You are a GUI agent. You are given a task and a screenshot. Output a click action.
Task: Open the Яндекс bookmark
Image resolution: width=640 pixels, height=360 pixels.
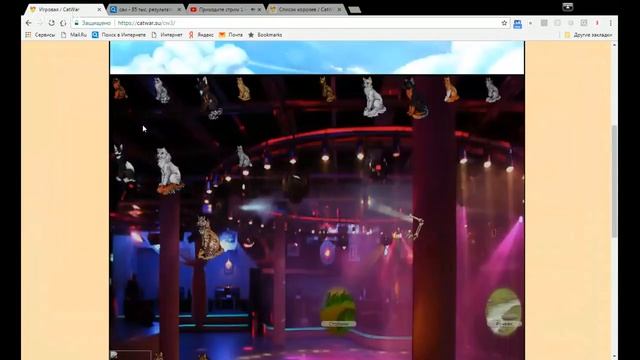(201, 35)
